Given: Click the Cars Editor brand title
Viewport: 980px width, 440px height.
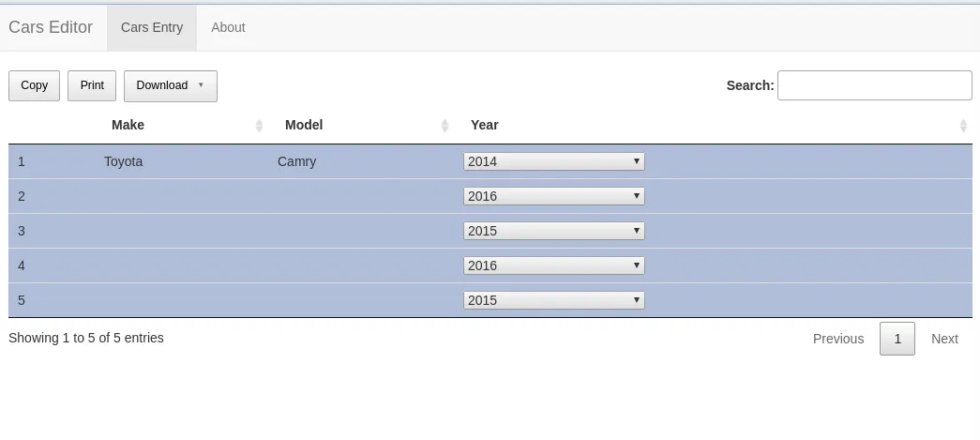Looking at the screenshot, I should (51, 27).
